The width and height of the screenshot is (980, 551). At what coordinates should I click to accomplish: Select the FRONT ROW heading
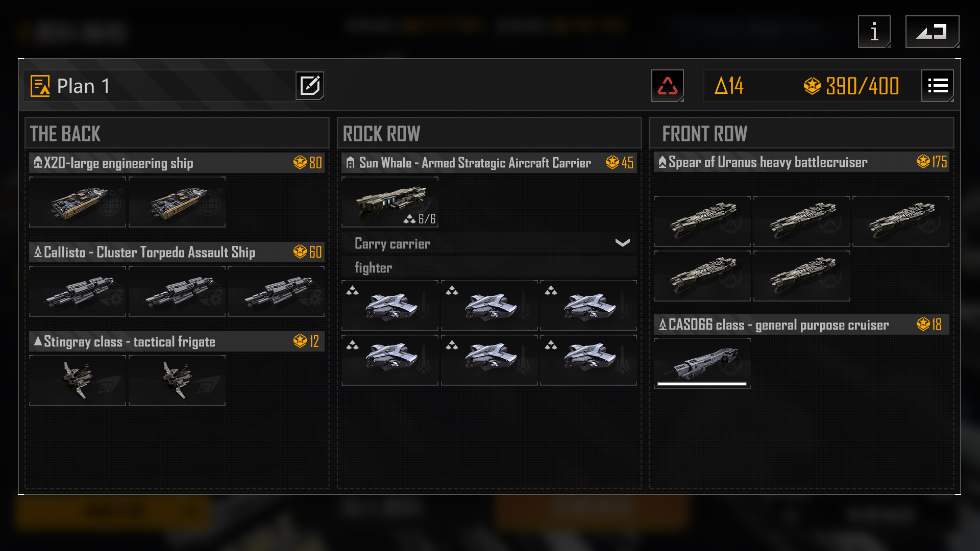coord(704,134)
